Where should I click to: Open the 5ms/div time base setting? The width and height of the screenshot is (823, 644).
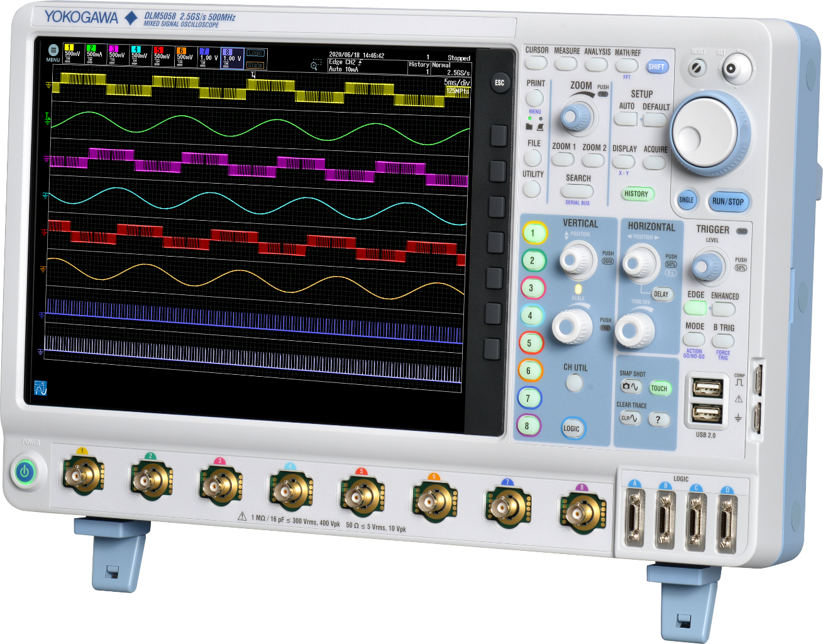[x=457, y=82]
